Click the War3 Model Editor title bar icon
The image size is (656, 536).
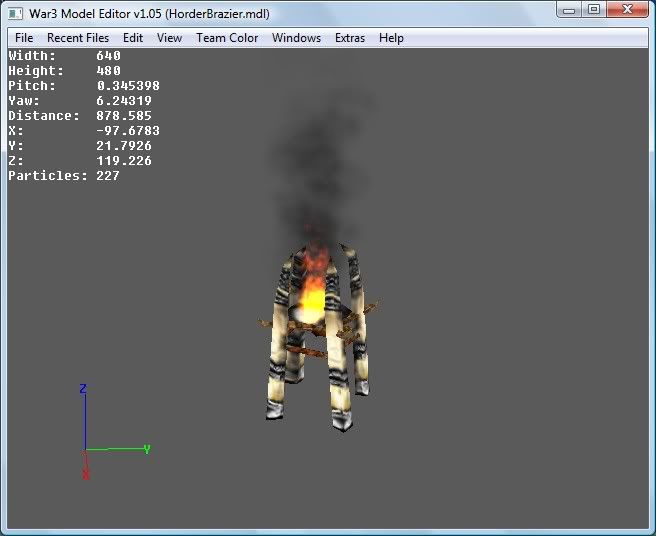click(15, 13)
